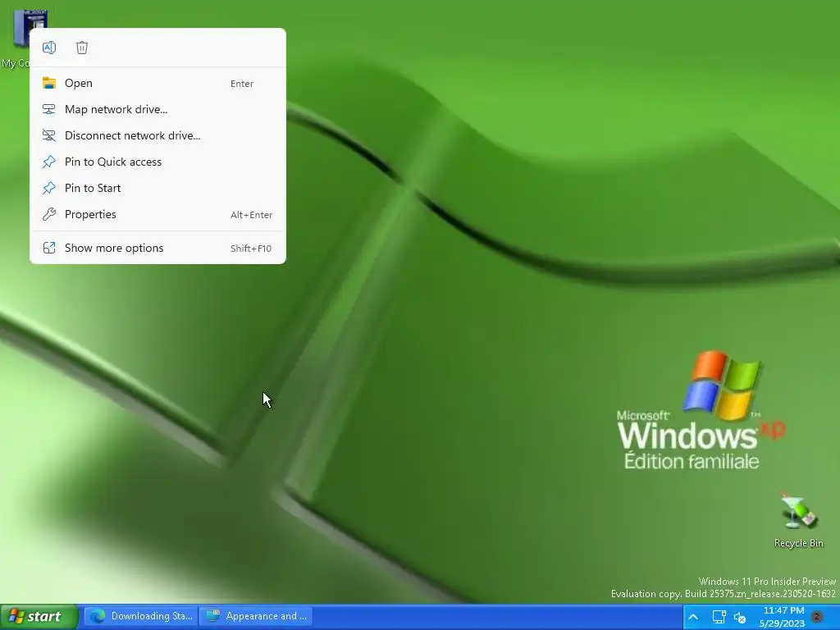
Task: Select Pin to Quick access
Action: [157, 162]
